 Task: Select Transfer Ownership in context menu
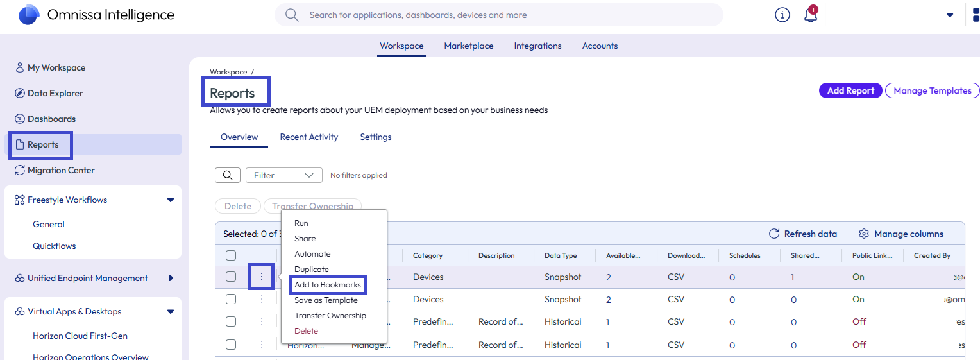(x=330, y=316)
